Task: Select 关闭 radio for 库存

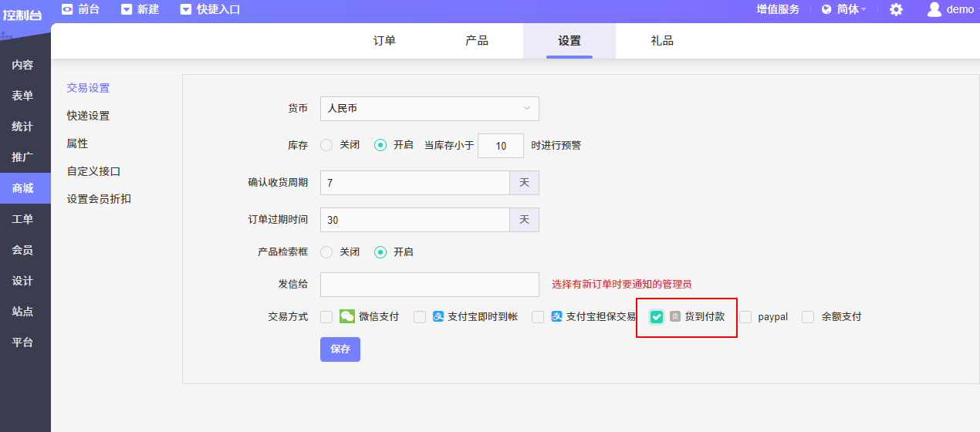Action: tap(326, 145)
